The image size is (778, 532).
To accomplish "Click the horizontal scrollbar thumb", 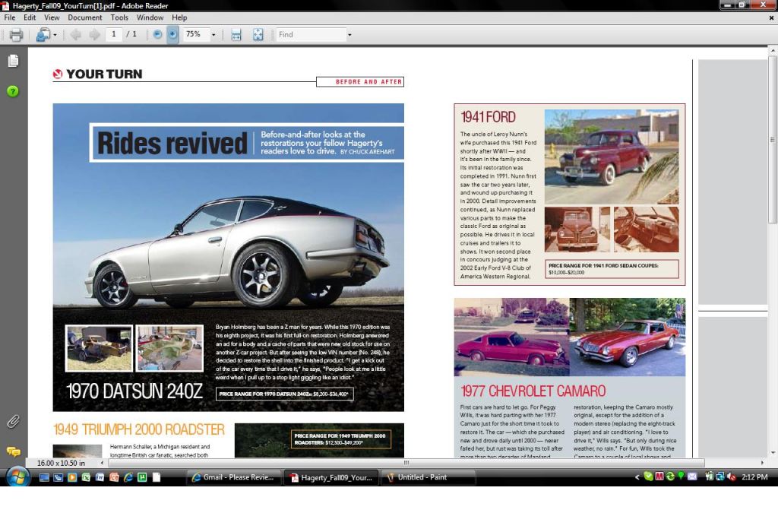I will tap(406, 462).
